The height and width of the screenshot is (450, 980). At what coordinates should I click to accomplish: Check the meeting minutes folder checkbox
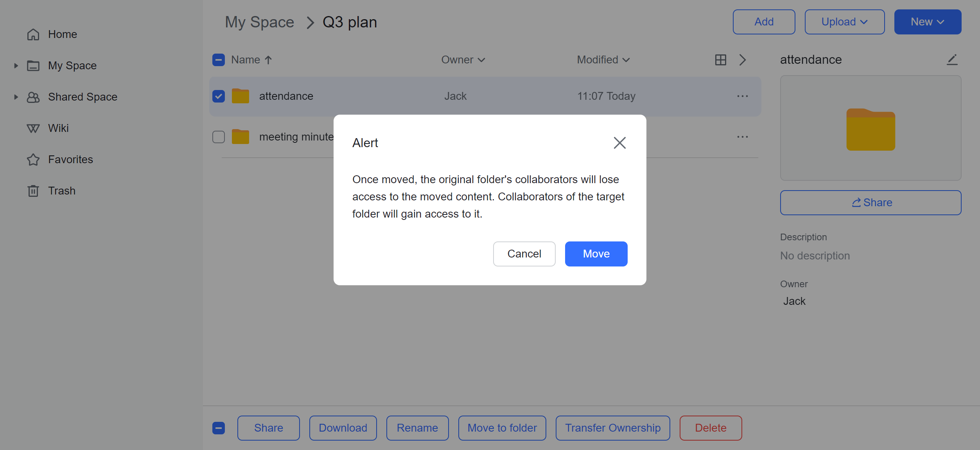point(219,137)
